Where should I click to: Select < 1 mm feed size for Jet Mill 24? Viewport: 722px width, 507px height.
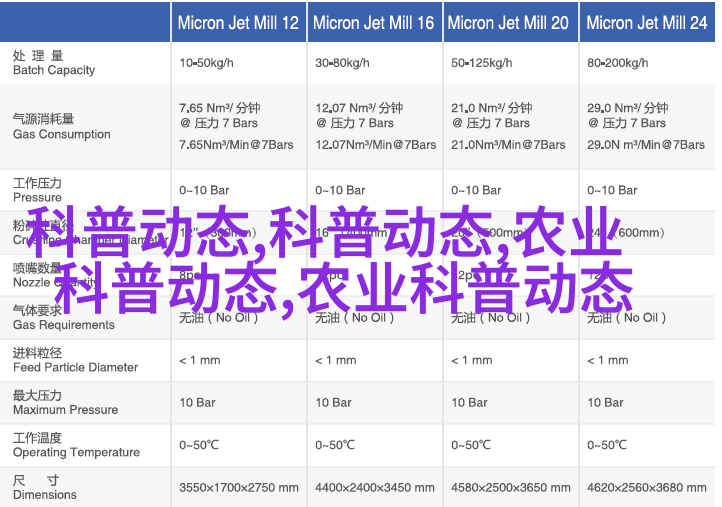click(x=607, y=360)
